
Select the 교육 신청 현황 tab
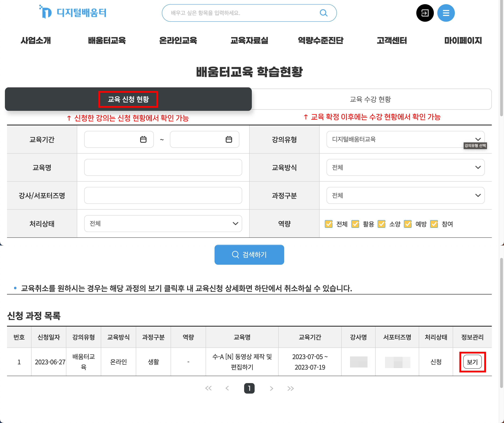click(x=128, y=99)
